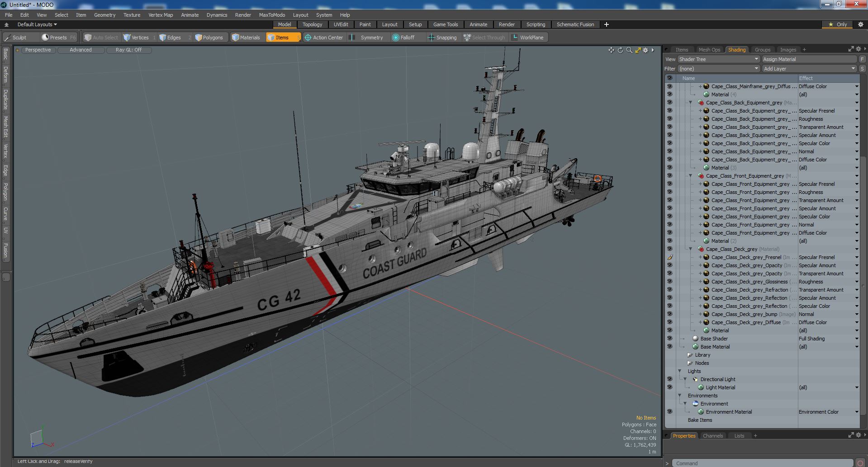Click the Perspective view button
Image resolution: width=868 pixels, height=467 pixels.
click(x=38, y=50)
